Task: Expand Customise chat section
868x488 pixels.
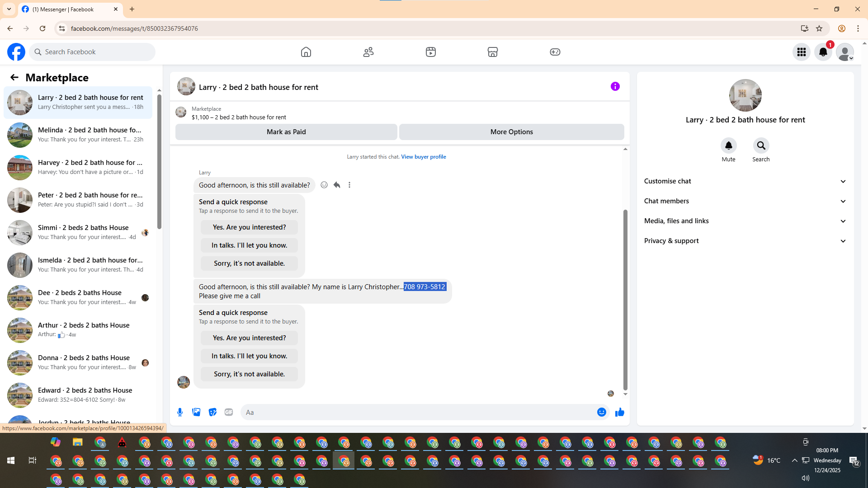Action: (745, 181)
